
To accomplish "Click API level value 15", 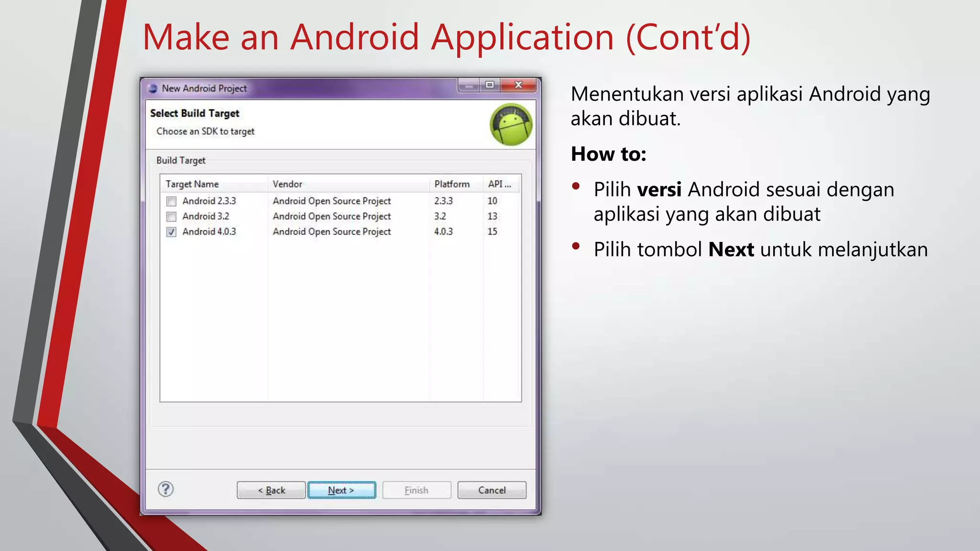I will coord(492,231).
